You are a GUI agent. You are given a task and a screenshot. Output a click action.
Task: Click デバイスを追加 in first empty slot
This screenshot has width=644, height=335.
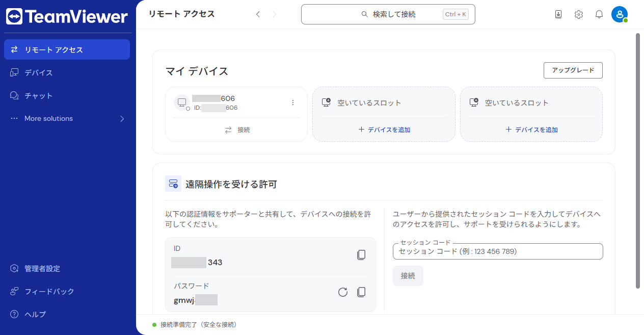click(x=384, y=130)
